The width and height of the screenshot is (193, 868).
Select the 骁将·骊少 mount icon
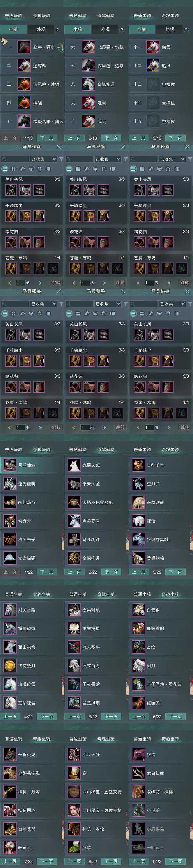(x=24, y=47)
